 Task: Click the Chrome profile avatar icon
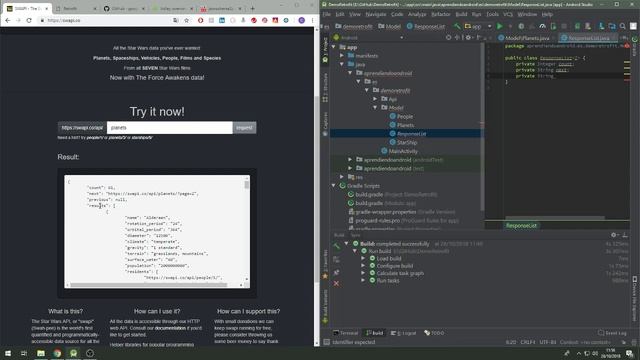302,20
